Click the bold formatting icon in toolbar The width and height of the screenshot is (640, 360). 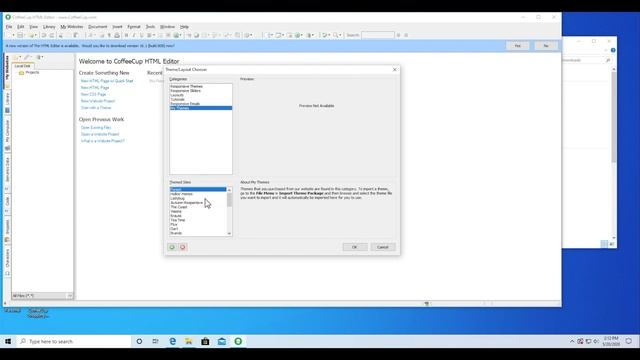tap(127, 35)
